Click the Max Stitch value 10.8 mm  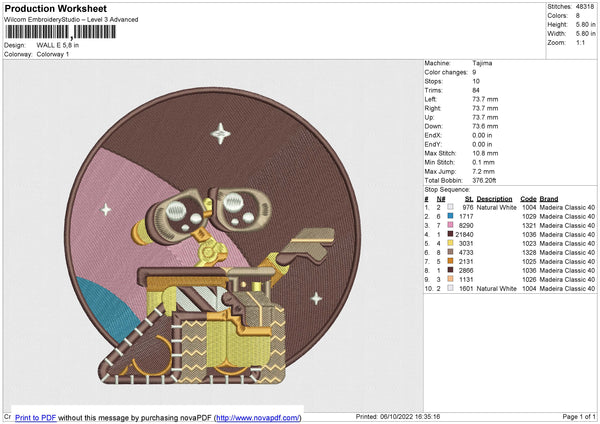point(485,153)
